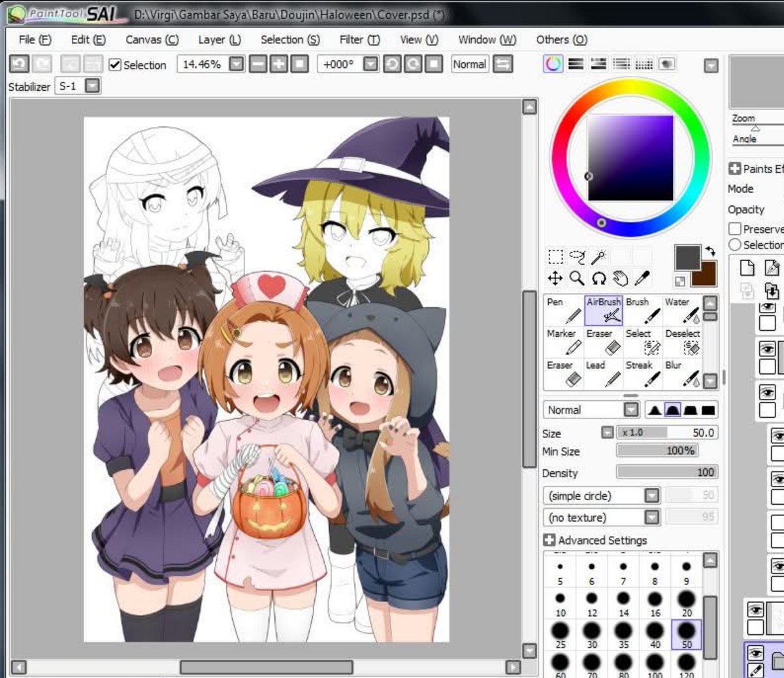Image resolution: width=784 pixels, height=678 pixels.
Task: Open the Window menu
Action: [x=487, y=39]
